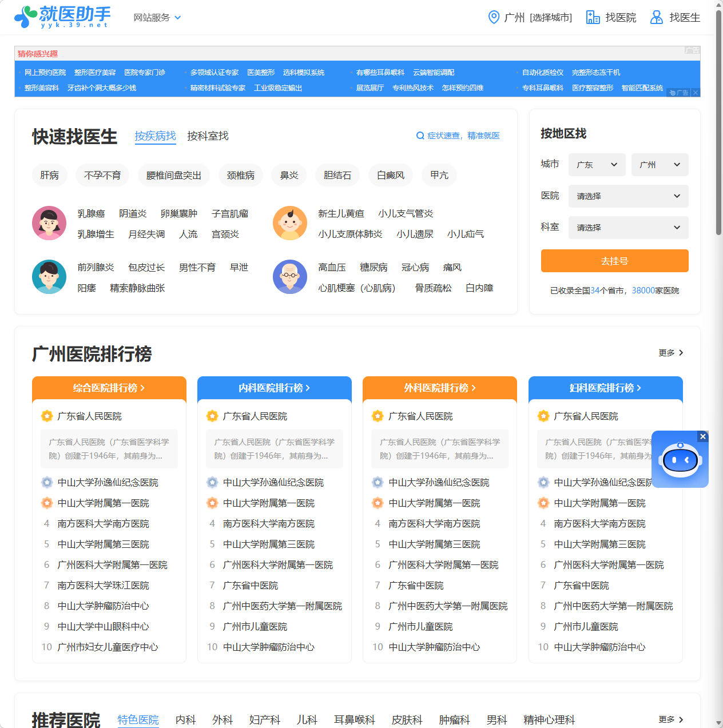
Task: Open the AI robot assistant icon
Action: click(x=680, y=459)
